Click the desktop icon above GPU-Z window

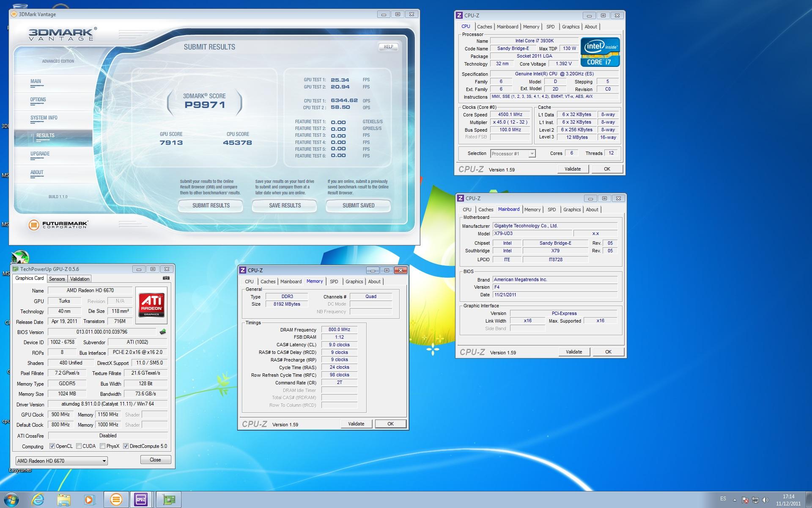coord(20,257)
